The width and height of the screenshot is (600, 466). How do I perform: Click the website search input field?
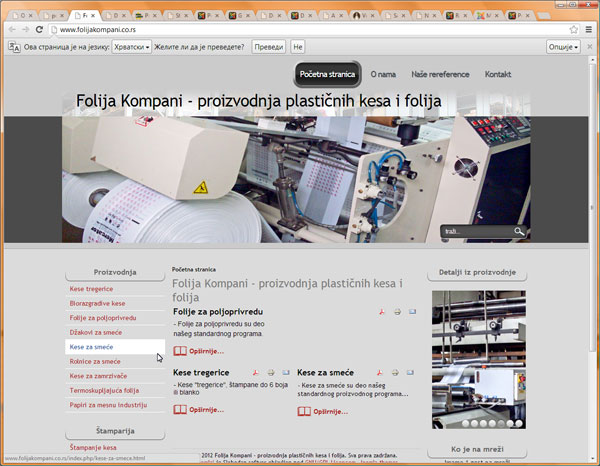point(478,232)
